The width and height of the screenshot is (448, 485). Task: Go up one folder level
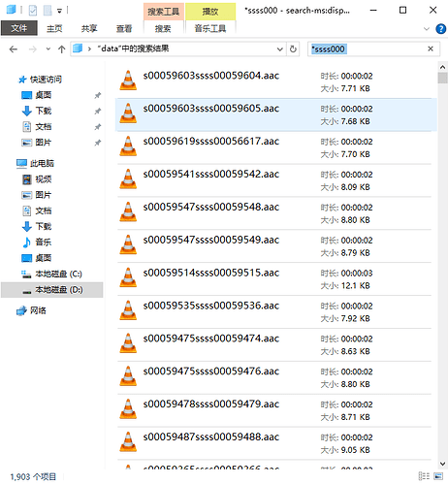click(61, 49)
